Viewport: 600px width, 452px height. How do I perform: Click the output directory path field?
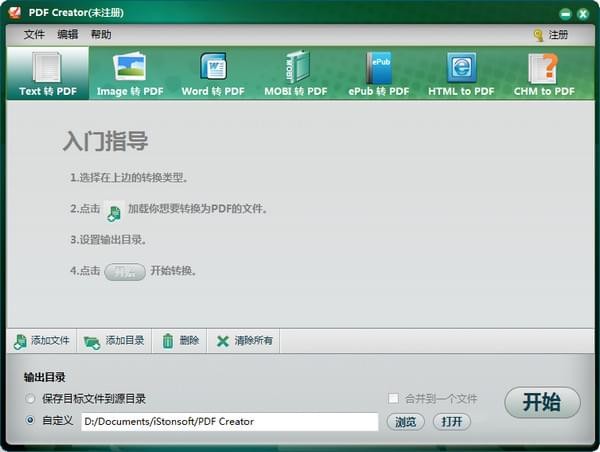[x=230, y=422]
